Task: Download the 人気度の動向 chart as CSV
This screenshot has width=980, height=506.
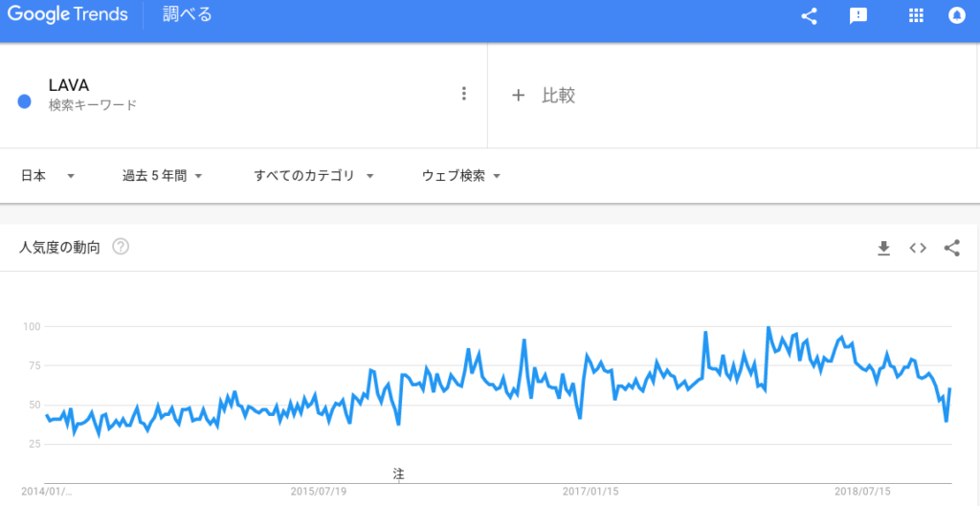Action: pyautogui.click(x=883, y=248)
